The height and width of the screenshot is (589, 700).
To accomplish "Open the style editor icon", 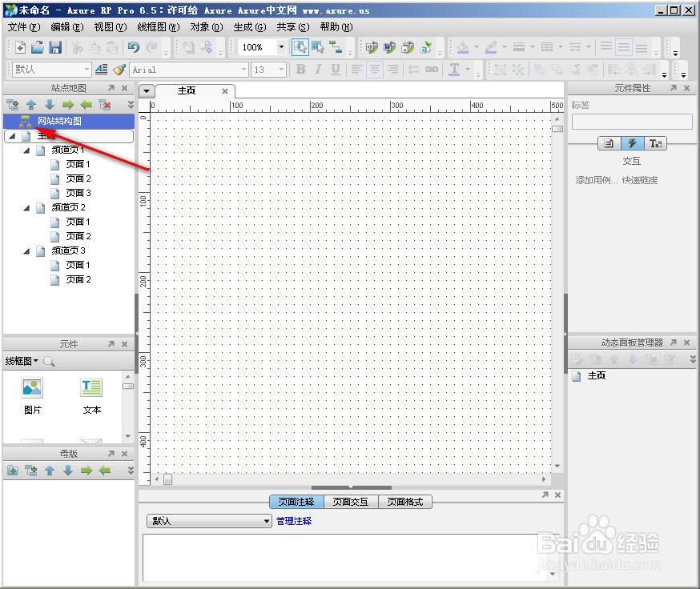I will (x=102, y=70).
